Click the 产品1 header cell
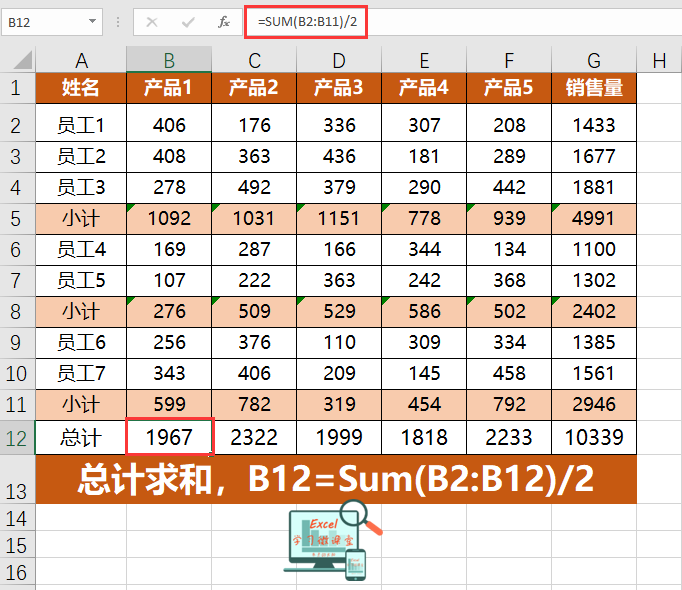 point(169,88)
